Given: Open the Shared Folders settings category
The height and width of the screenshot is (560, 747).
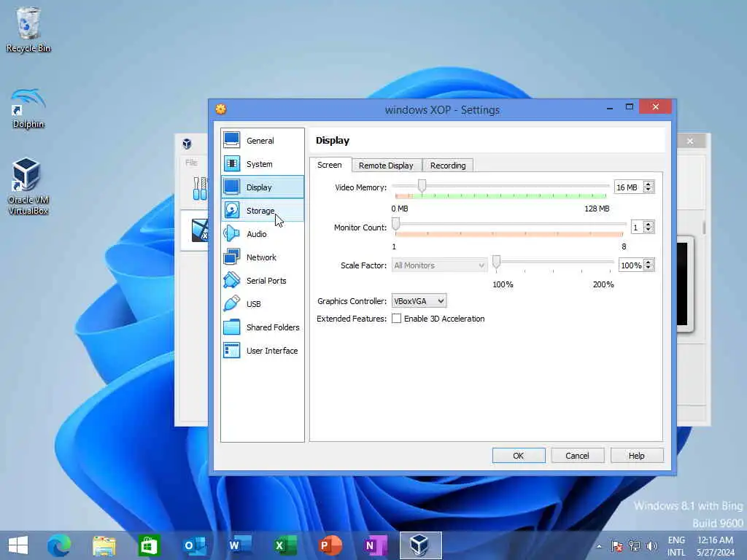Looking at the screenshot, I should pos(263,327).
